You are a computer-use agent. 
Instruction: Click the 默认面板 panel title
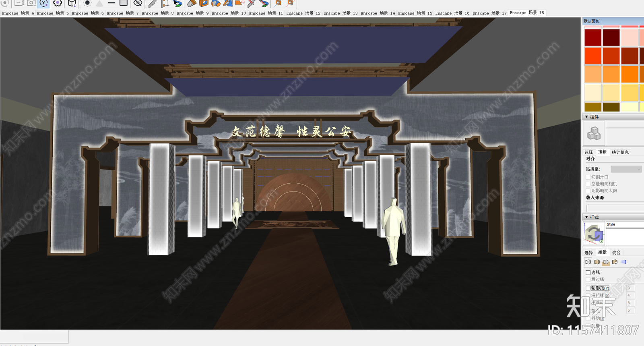pyautogui.click(x=592, y=21)
